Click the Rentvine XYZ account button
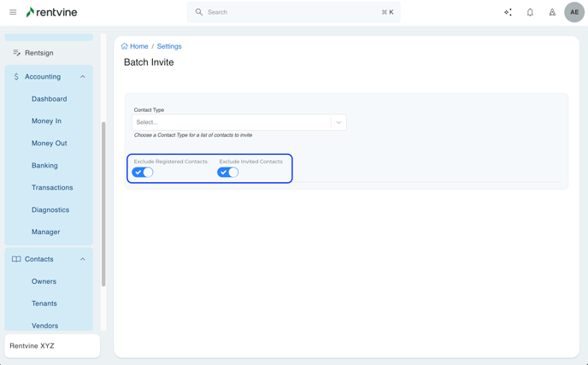Image resolution: width=588 pixels, height=365 pixels. (x=51, y=345)
